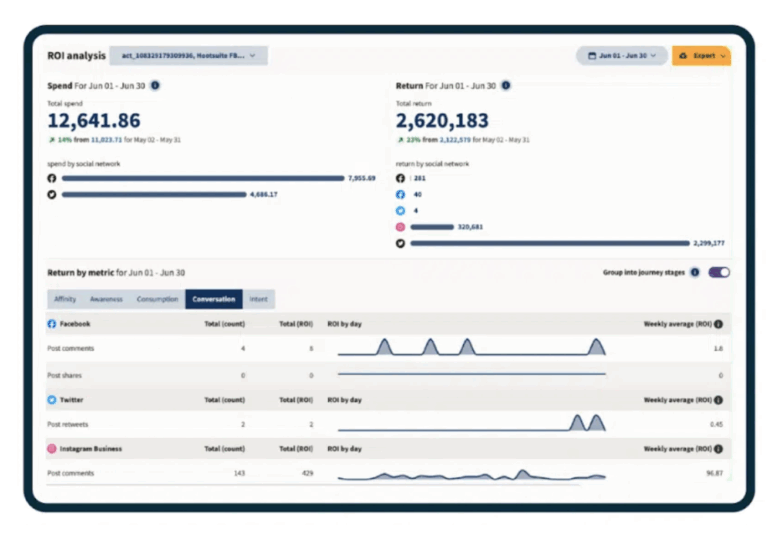Click the pink Instagram icon beside 320,681 return

point(401,227)
